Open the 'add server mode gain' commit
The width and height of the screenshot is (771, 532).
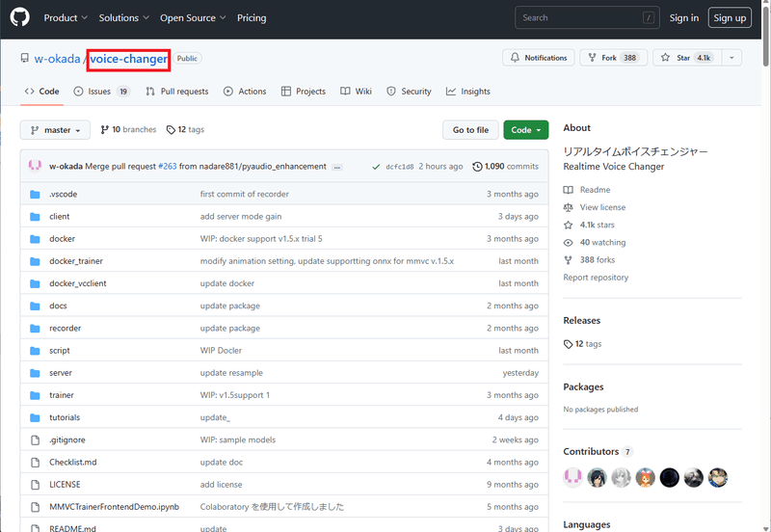point(241,216)
